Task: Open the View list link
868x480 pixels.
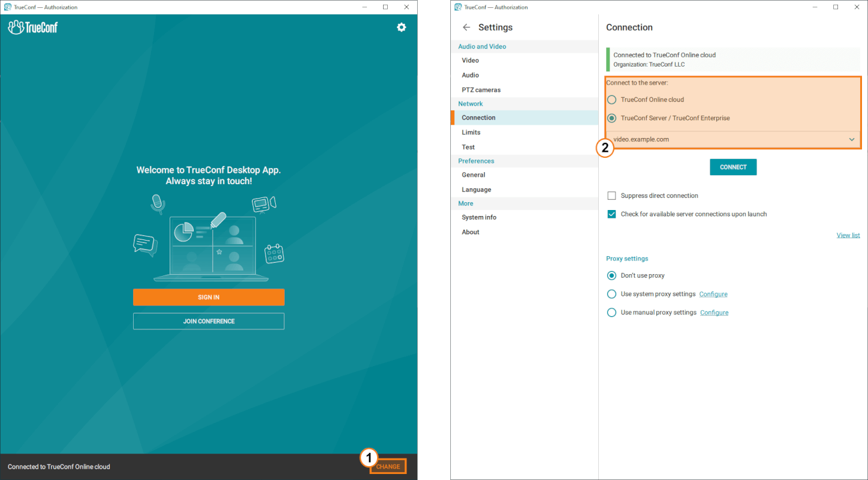Action: point(848,235)
